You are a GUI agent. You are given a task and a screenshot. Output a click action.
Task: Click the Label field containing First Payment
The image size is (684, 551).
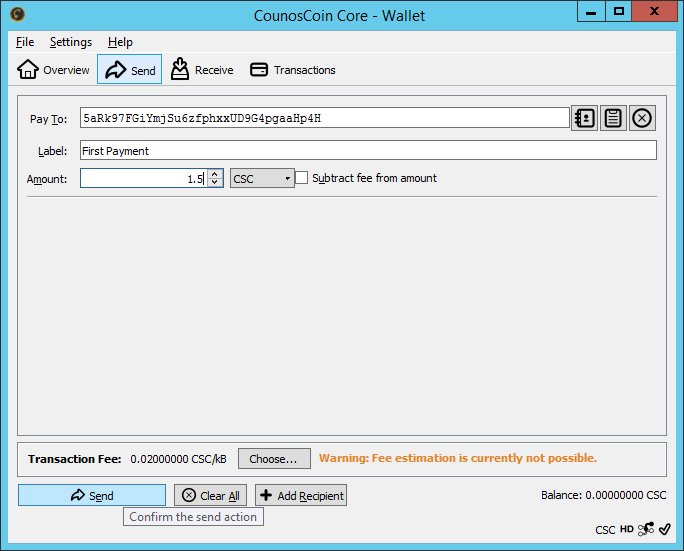[x=368, y=151]
